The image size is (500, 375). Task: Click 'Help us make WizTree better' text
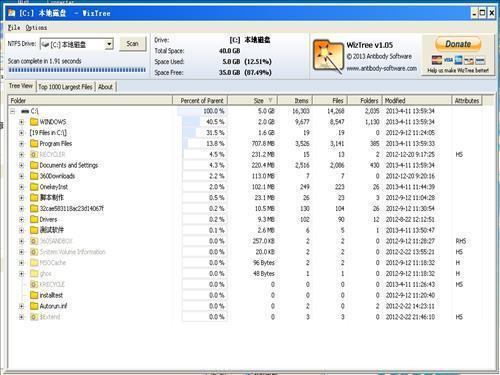click(x=458, y=70)
